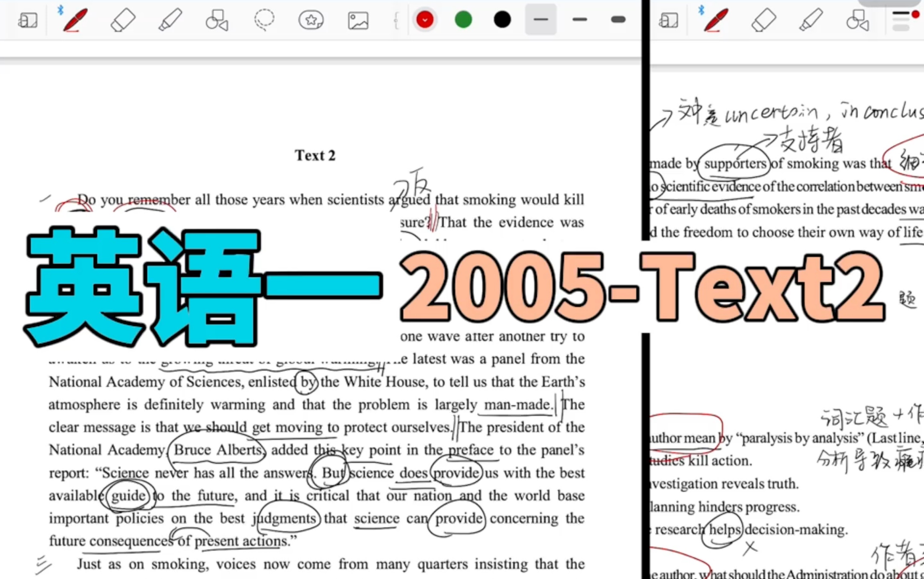The image size is (924, 579).
Task: Select the thin stroke width
Action: pyautogui.click(x=541, y=19)
